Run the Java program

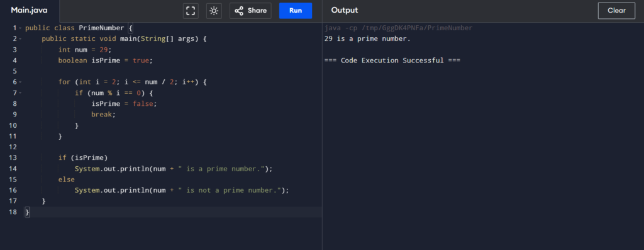pos(296,11)
